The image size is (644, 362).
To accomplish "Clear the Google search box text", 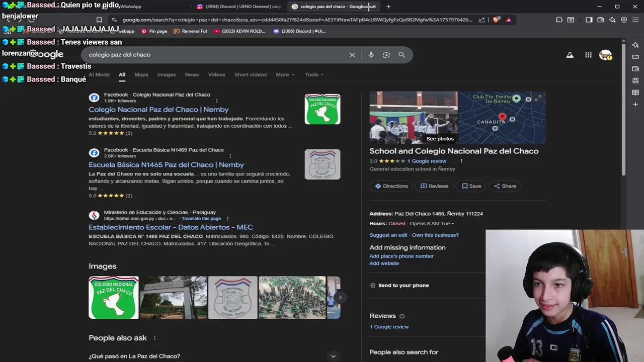I will pos(352,55).
